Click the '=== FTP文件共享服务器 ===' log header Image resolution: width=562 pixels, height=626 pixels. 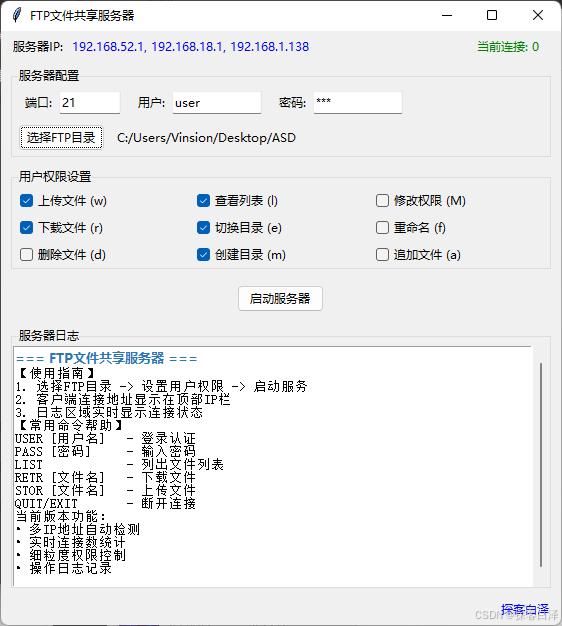click(x=107, y=358)
